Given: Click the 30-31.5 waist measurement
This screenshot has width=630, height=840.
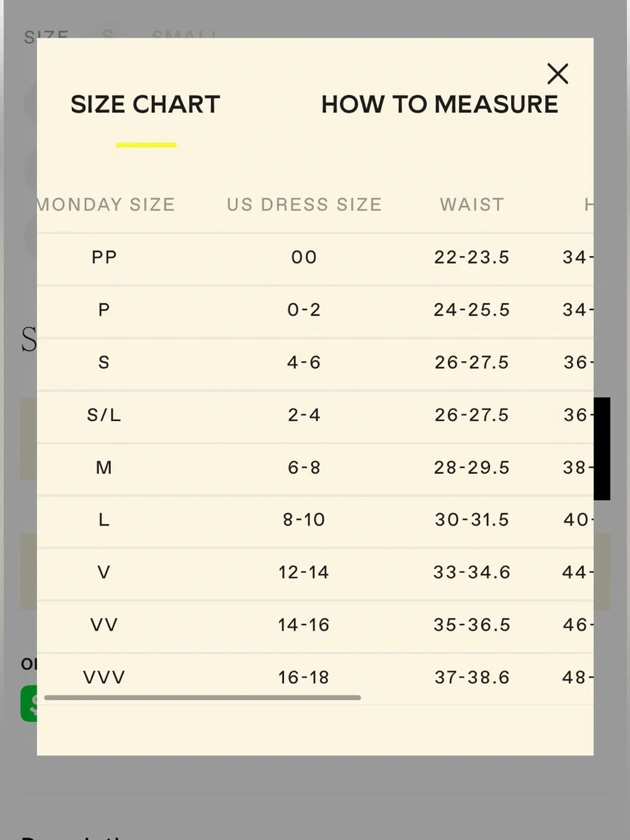Looking at the screenshot, I should pos(472,520).
